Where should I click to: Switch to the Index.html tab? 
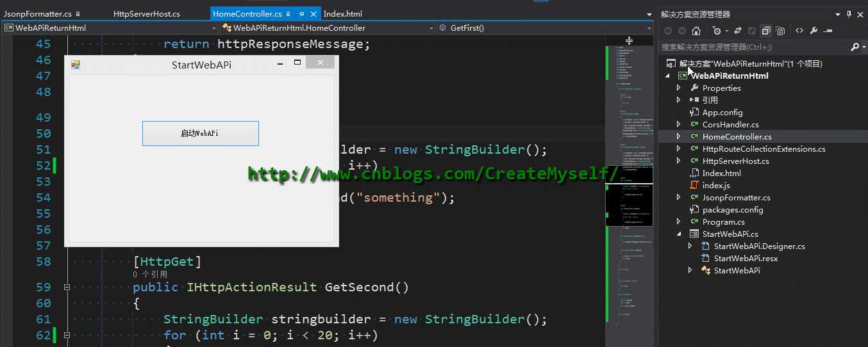click(343, 13)
